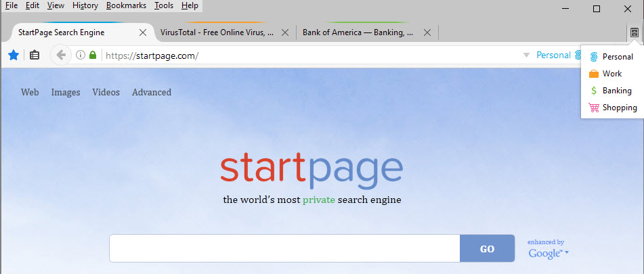The image size is (644, 274).
Task: Maximize the browser window
Action: point(597,9)
